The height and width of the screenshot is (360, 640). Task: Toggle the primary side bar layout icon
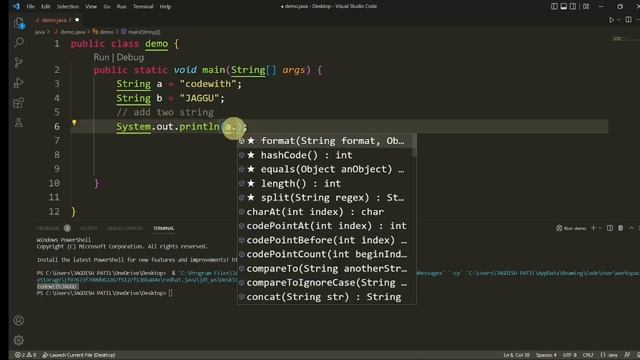(554, 7)
